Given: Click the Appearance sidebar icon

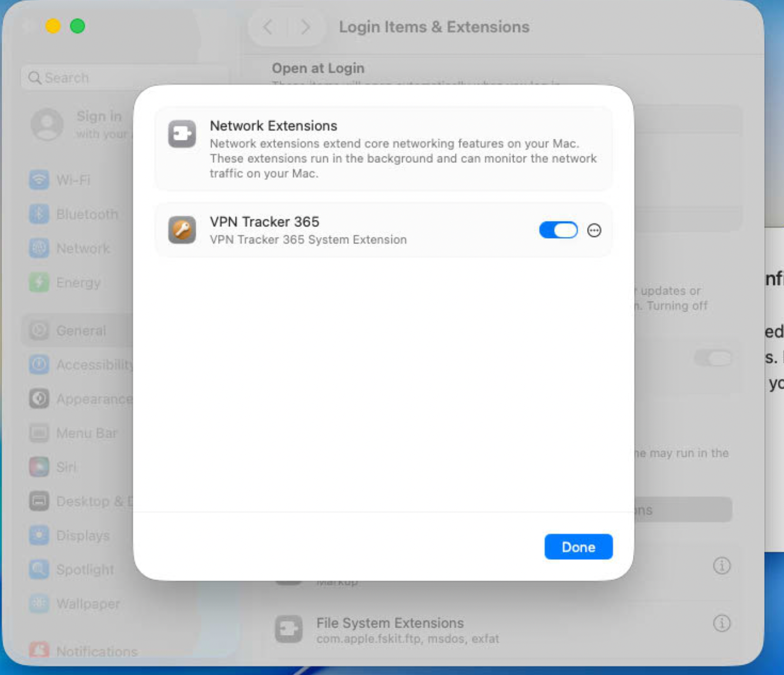Looking at the screenshot, I should click(x=39, y=399).
